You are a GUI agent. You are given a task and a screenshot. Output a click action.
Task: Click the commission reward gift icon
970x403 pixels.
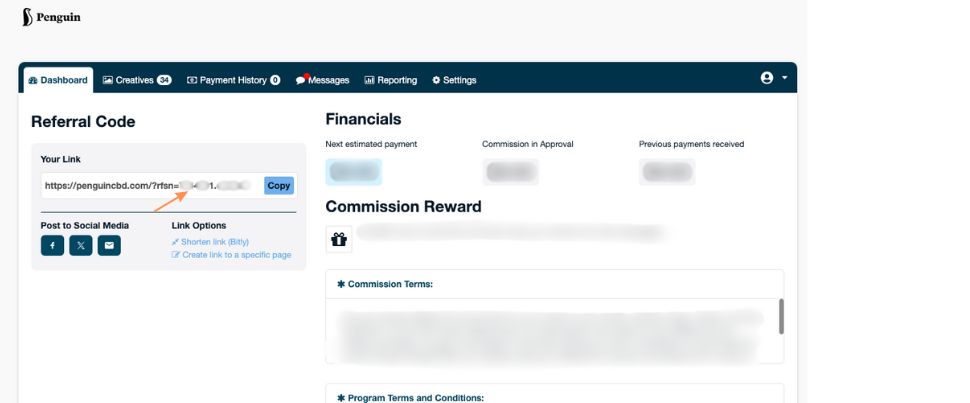(338, 239)
